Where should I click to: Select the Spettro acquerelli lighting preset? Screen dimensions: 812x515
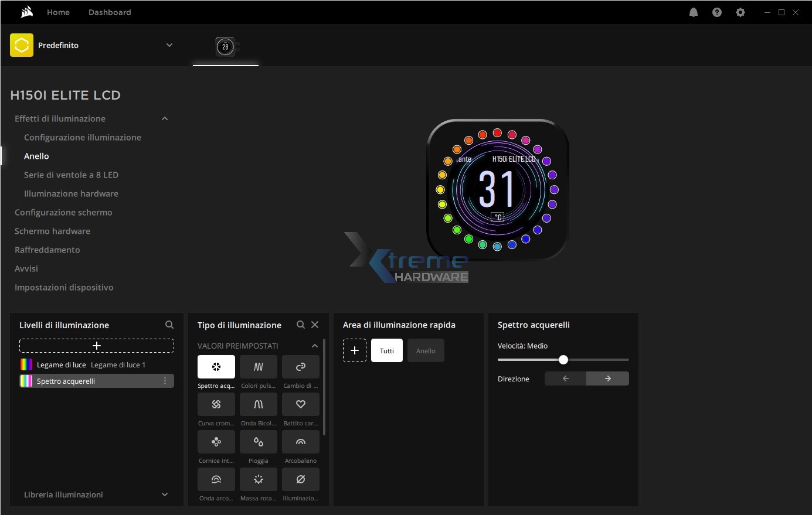(x=216, y=367)
